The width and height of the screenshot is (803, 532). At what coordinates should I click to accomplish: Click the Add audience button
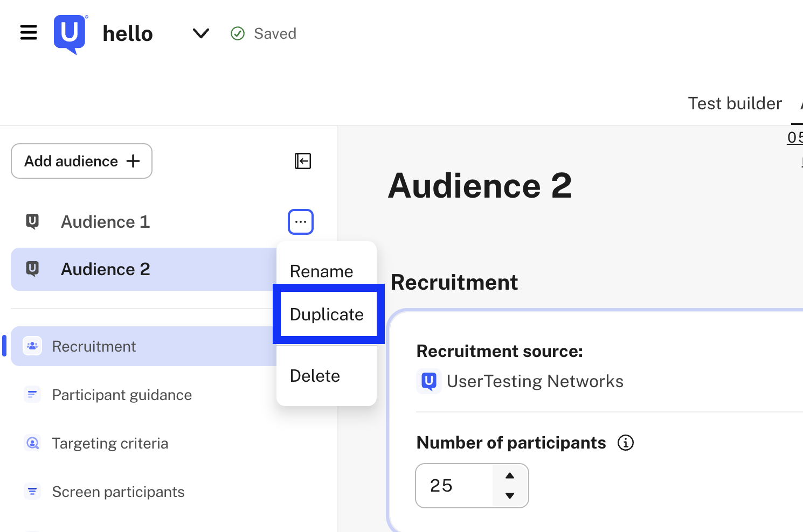point(81,161)
